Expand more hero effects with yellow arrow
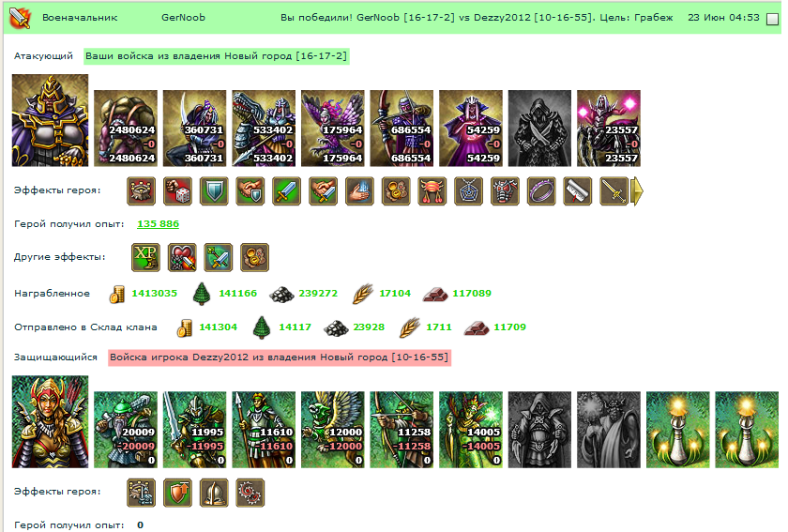The width and height of the screenshot is (788, 532). pyautogui.click(x=637, y=191)
